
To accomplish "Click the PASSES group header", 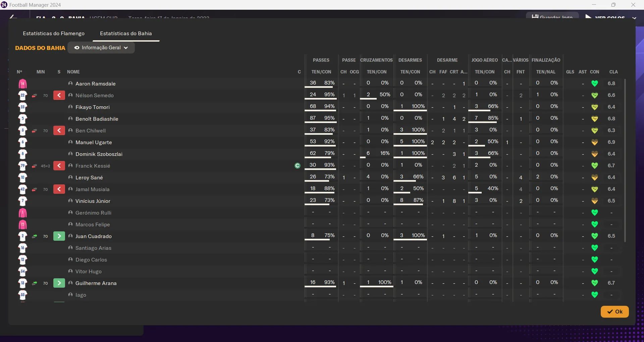I will (x=321, y=60).
